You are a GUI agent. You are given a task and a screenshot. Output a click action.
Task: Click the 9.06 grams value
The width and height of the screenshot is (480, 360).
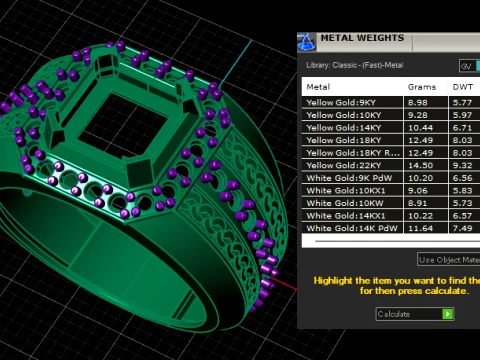pyautogui.click(x=418, y=191)
